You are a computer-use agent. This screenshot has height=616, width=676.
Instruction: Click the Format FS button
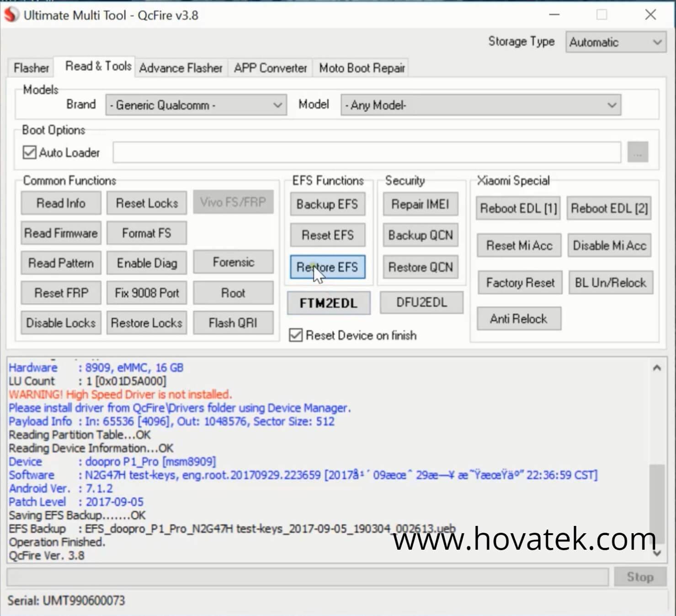[x=147, y=233]
